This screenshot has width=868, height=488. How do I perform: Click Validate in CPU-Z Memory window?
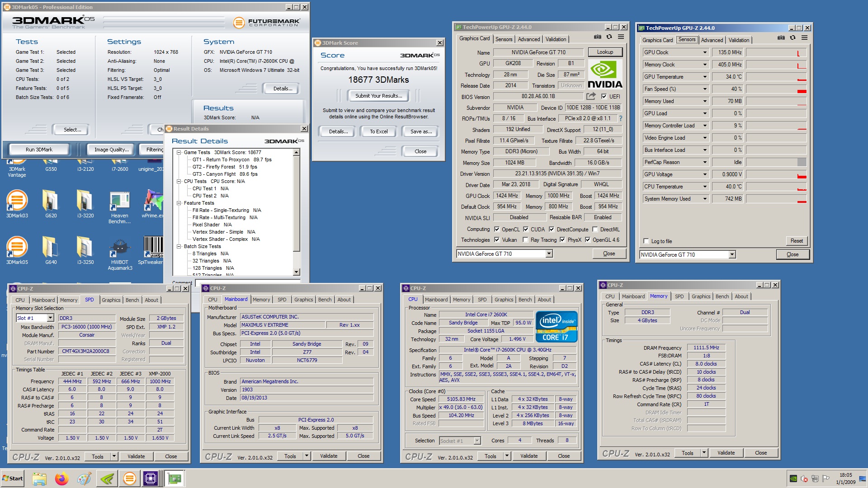tap(726, 453)
